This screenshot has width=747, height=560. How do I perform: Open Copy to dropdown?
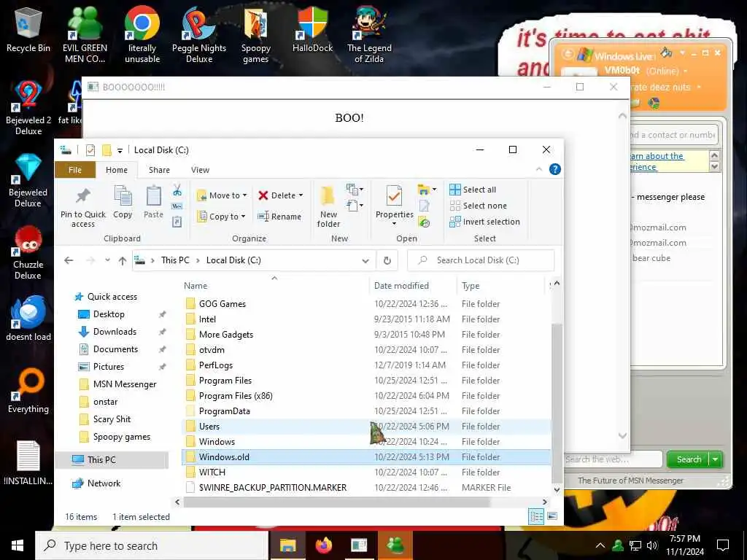(221, 217)
